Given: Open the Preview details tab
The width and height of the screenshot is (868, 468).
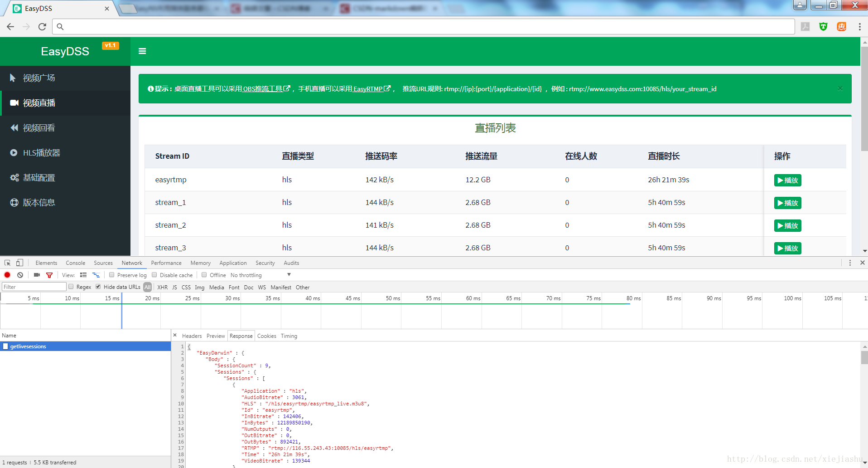Looking at the screenshot, I should 216,336.
